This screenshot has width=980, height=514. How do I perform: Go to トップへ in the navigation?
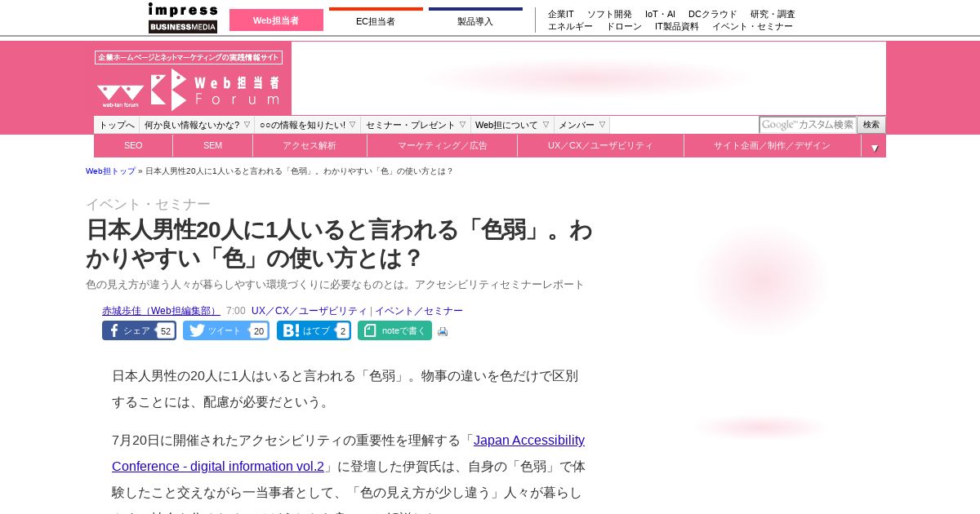coord(117,125)
